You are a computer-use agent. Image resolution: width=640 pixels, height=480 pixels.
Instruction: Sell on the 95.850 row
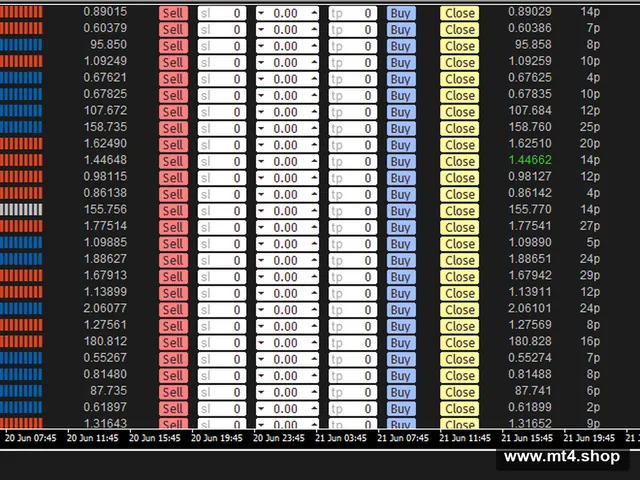[x=173, y=46]
